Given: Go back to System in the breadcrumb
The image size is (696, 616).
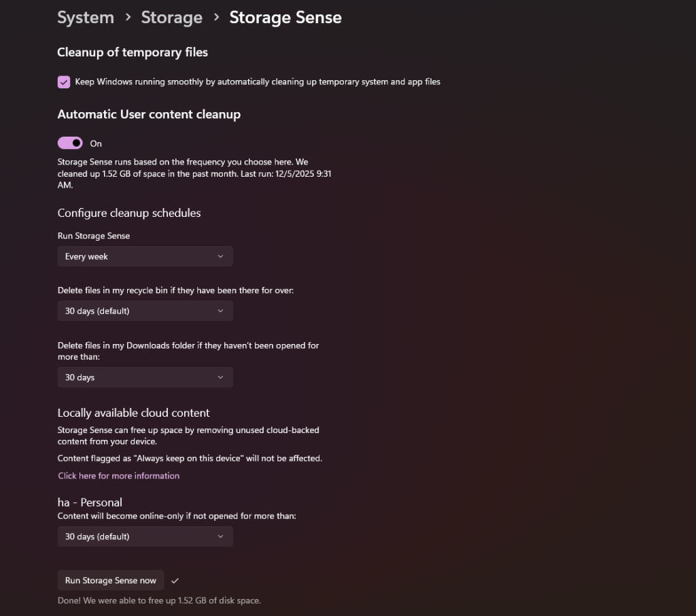Looking at the screenshot, I should pyautogui.click(x=86, y=18).
